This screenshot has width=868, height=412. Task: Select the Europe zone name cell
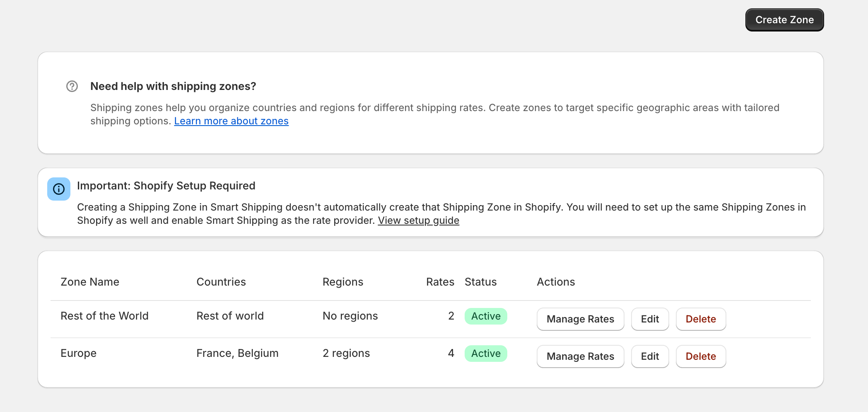pyautogui.click(x=79, y=353)
